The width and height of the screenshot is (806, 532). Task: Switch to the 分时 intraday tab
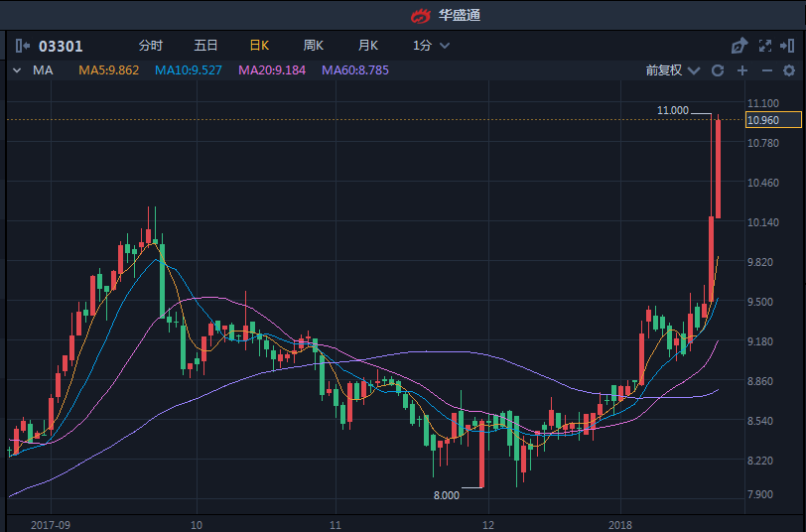point(151,46)
